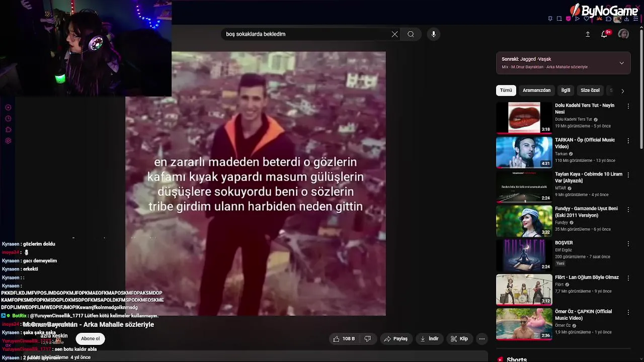Open Taylan Kaya Cebimde 10 Liram thumbnail

524,187
